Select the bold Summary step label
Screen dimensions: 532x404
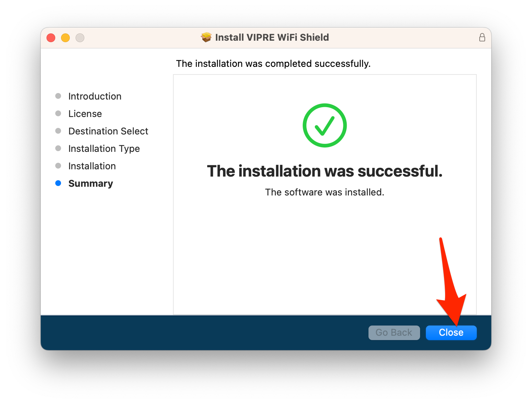coord(90,183)
